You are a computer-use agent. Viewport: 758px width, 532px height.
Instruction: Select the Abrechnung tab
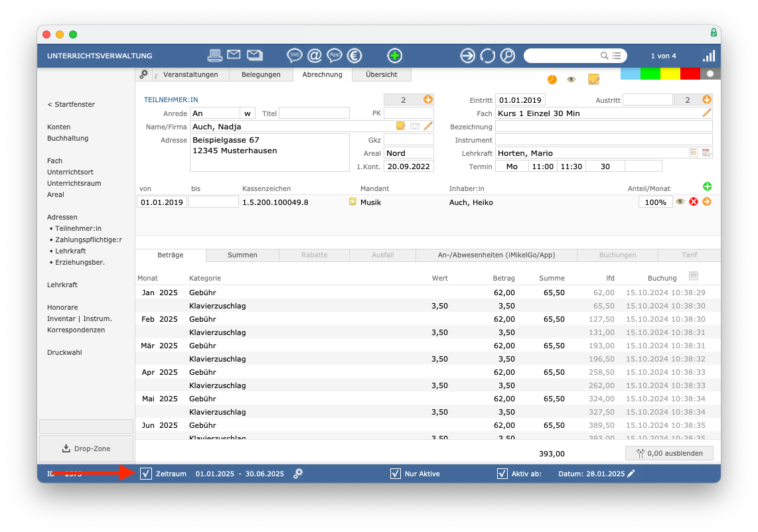tap(323, 74)
